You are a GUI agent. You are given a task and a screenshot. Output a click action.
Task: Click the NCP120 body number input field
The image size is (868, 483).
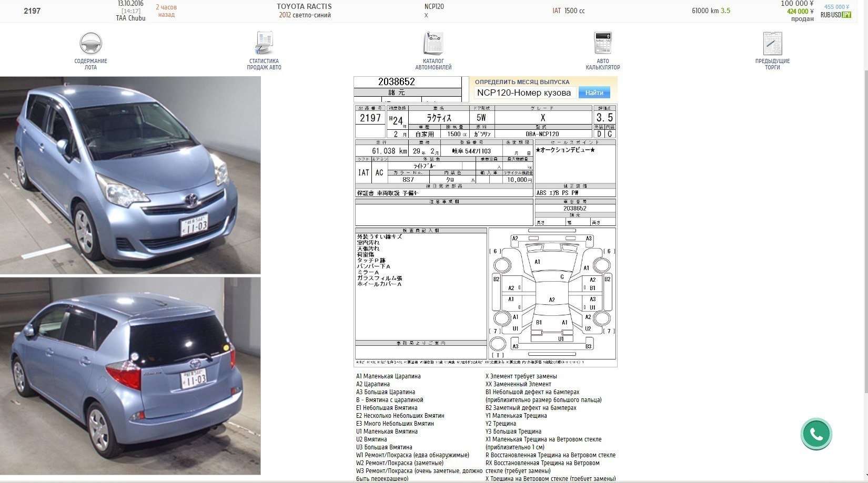click(524, 93)
